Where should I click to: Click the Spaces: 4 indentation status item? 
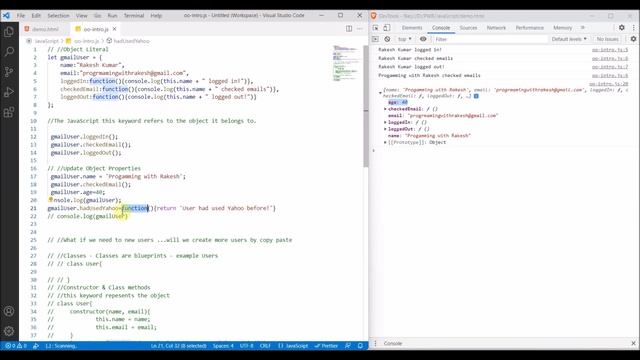(x=223, y=346)
